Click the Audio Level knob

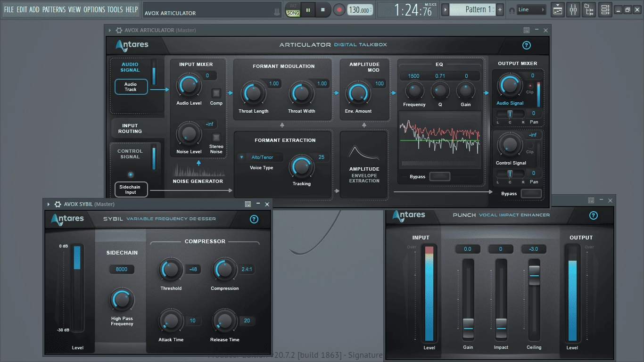[x=188, y=86]
